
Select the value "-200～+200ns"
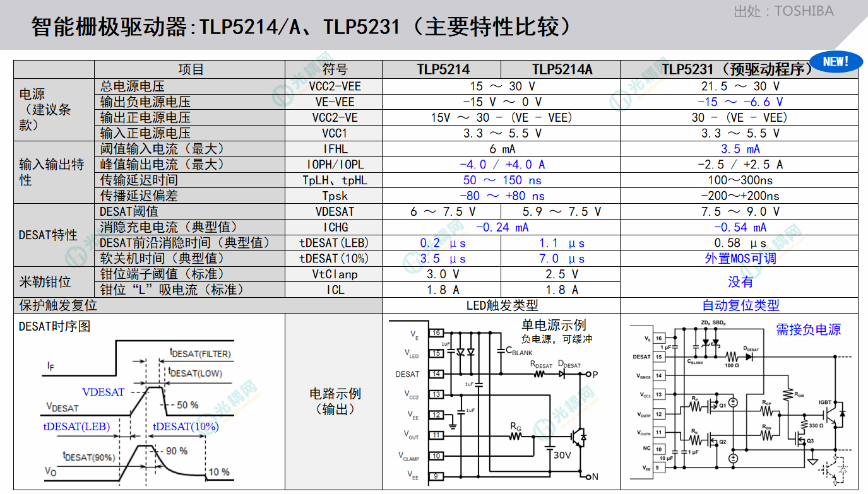pyautogui.click(x=739, y=196)
